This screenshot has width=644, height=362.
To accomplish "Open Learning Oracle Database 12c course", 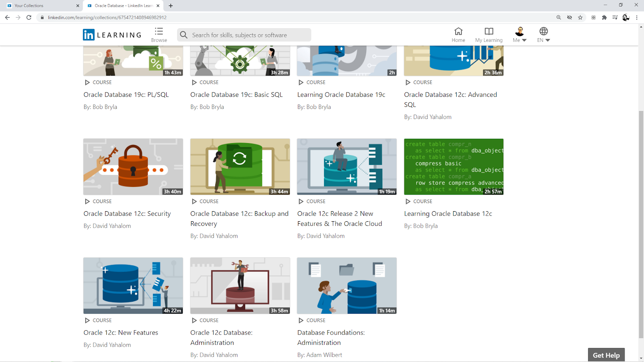I will (x=448, y=214).
